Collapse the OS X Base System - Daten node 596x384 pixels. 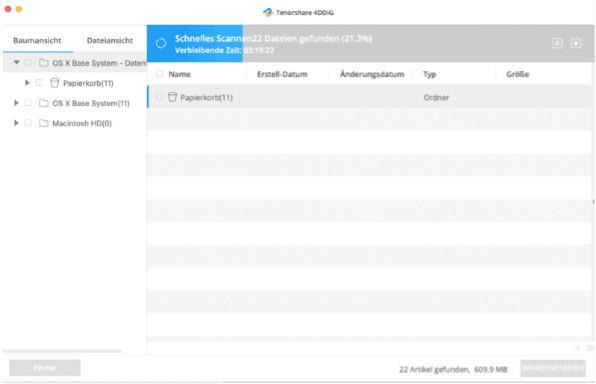16,62
